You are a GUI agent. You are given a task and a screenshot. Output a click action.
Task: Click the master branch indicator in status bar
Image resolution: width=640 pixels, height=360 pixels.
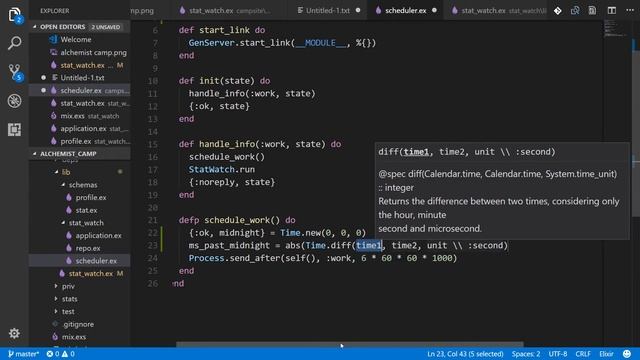tap(23, 354)
